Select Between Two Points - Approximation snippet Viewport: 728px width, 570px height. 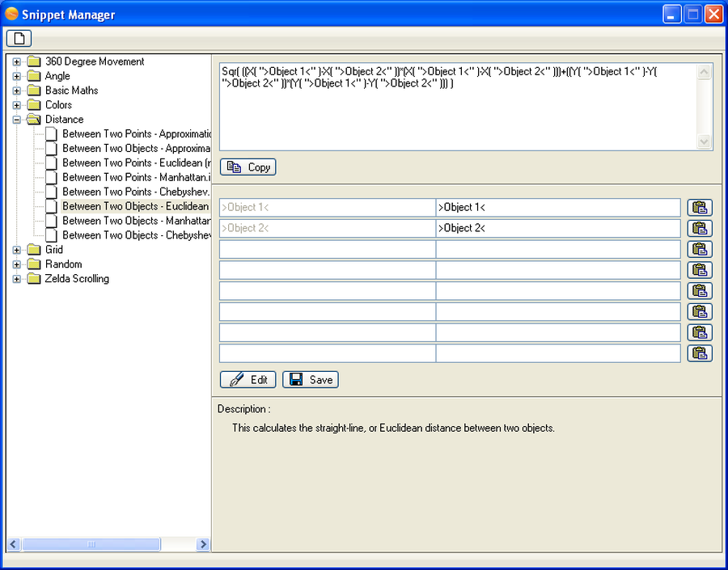(x=137, y=134)
